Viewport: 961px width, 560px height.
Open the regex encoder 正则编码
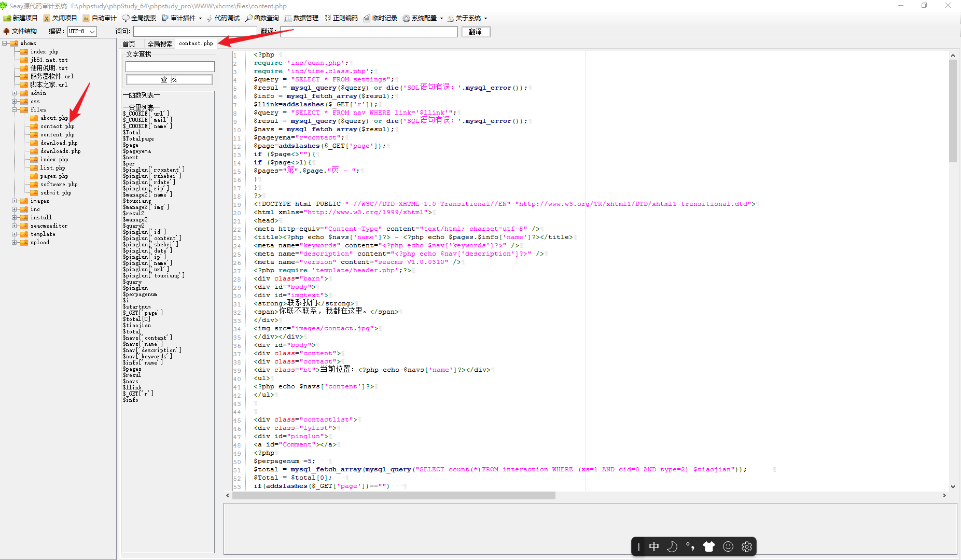(x=345, y=18)
